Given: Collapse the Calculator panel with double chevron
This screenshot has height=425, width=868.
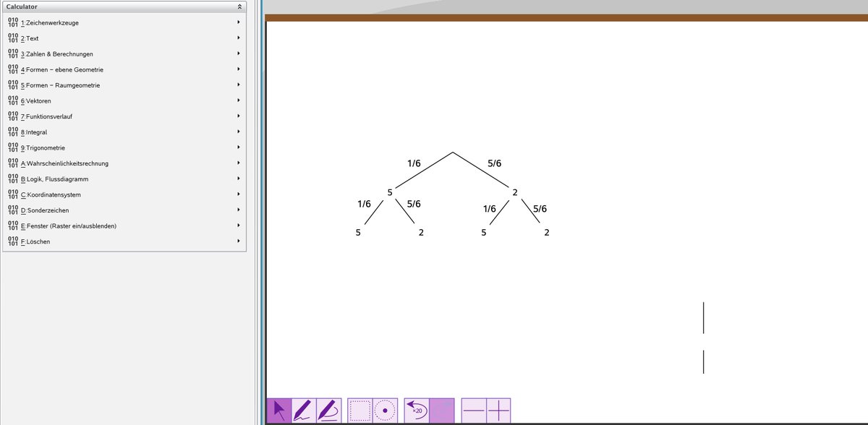Looking at the screenshot, I should (239, 7).
